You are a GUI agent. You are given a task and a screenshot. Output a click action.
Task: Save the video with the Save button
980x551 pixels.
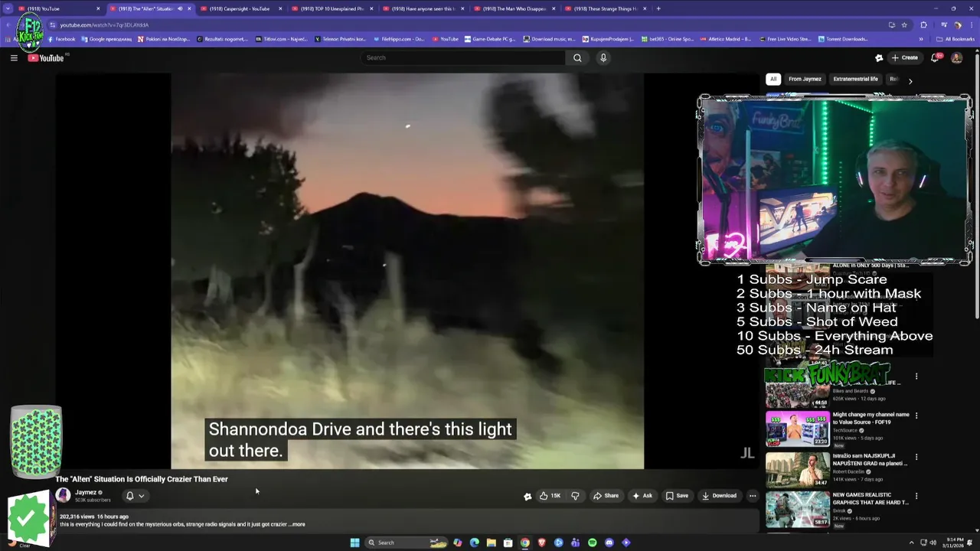coord(677,496)
